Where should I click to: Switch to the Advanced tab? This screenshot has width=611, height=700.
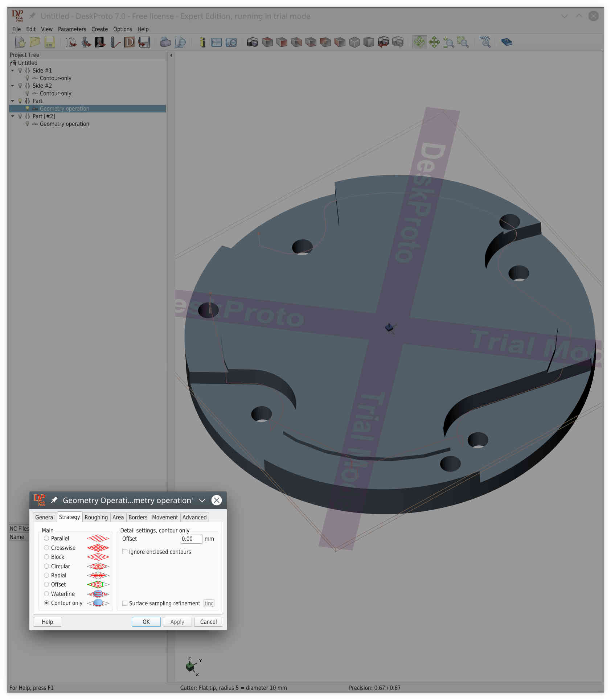tap(194, 517)
